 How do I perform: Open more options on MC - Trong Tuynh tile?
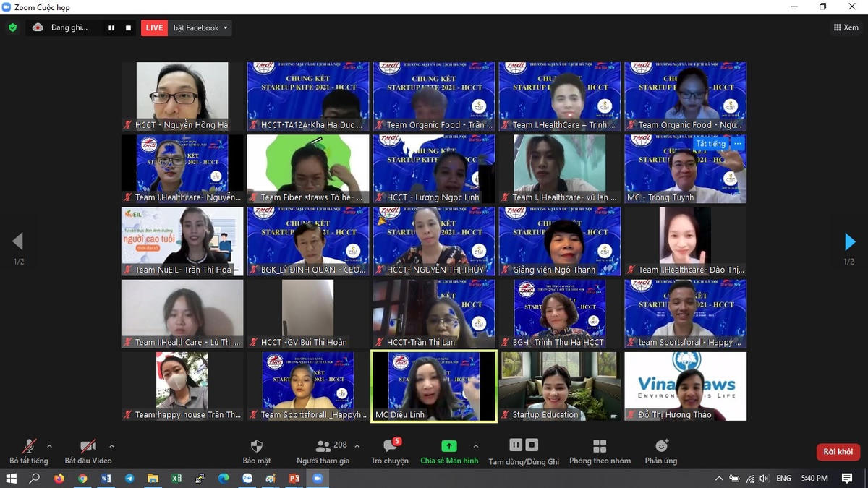click(739, 144)
